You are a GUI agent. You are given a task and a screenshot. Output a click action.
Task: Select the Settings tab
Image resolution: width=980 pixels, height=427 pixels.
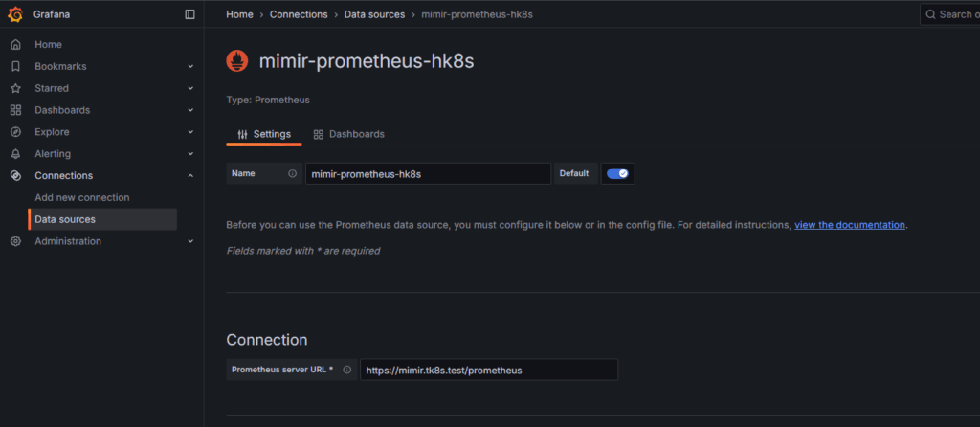click(x=264, y=134)
